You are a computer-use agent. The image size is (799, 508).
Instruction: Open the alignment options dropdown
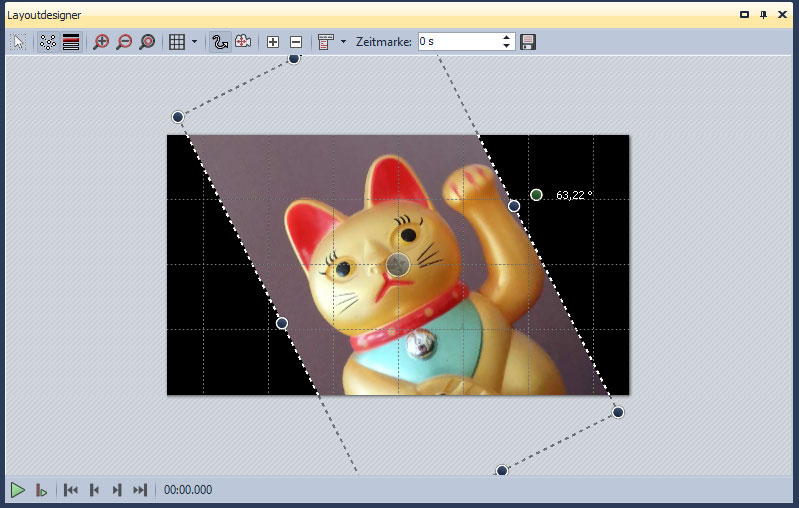click(x=343, y=42)
